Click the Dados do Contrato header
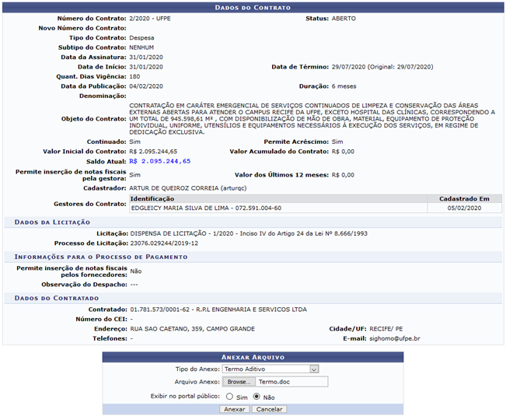 (x=253, y=8)
